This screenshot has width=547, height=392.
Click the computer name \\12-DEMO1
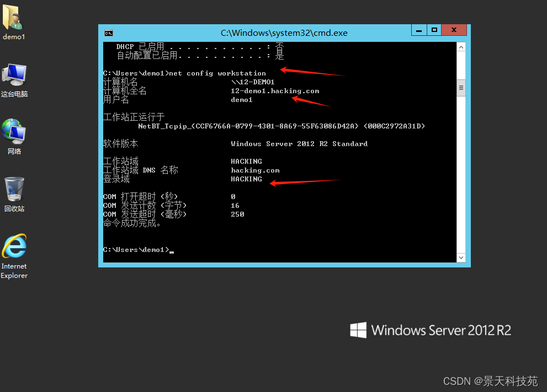(253, 82)
